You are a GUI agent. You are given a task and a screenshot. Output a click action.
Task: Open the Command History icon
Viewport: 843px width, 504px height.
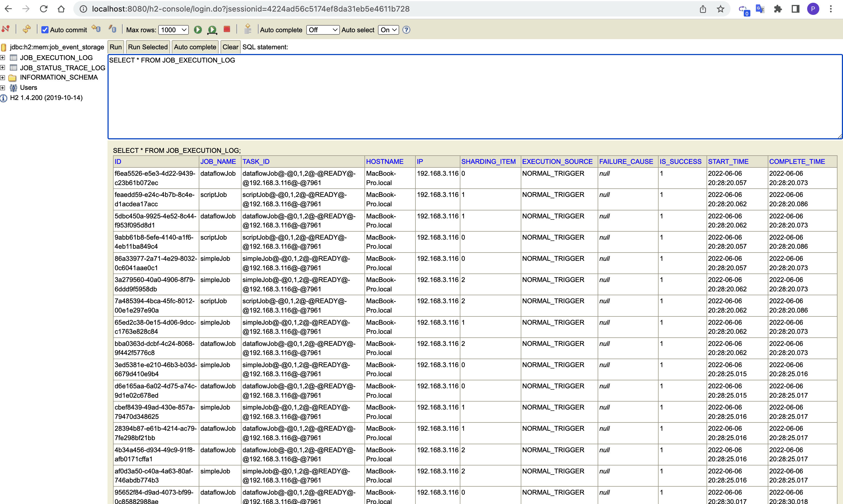click(248, 29)
